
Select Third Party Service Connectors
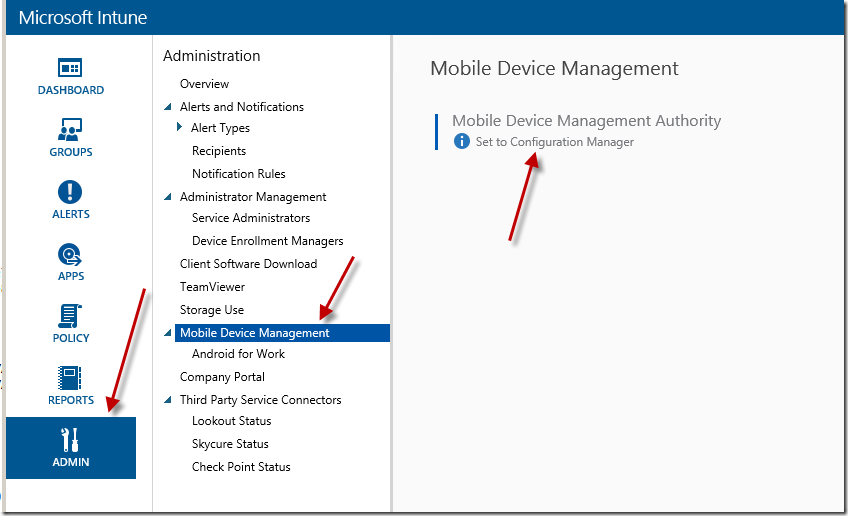point(261,400)
